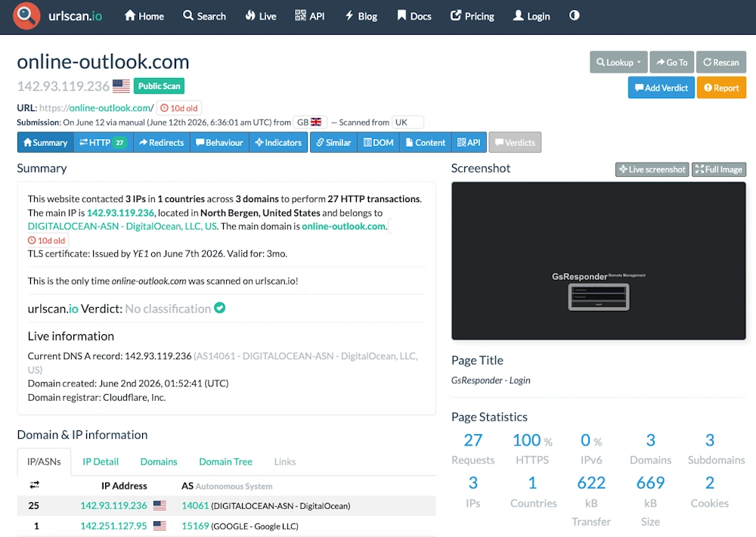
Task: Click the orange Report button
Action: [x=721, y=88]
